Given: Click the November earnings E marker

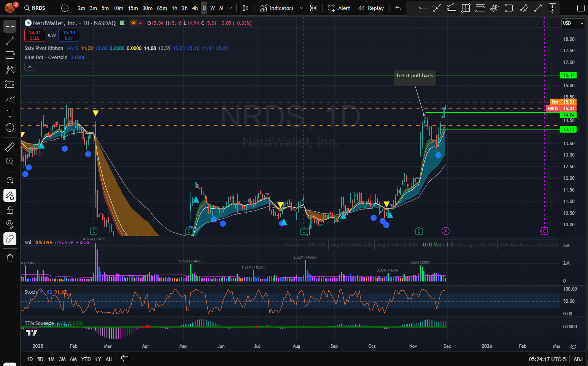Looking at the screenshot, I should 419,231.
